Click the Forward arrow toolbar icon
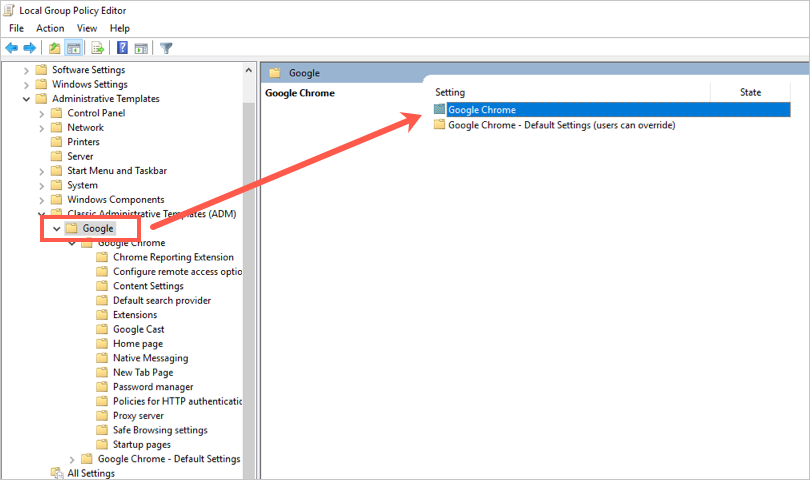This screenshot has height=480, width=810. pos(30,47)
